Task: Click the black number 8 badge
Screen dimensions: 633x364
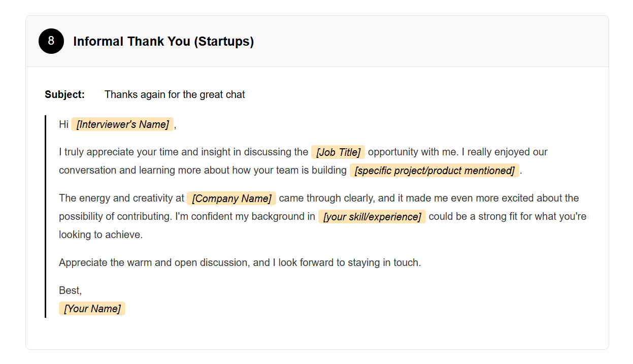Action: click(51, 41)
